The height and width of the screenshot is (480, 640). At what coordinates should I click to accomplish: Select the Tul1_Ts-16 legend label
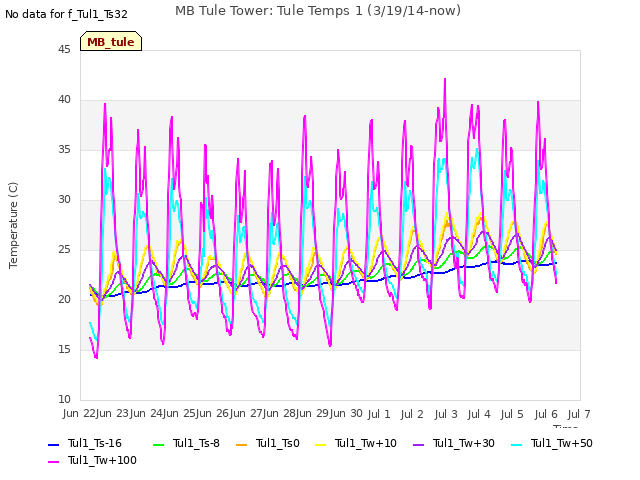click(x=95, y=444)
